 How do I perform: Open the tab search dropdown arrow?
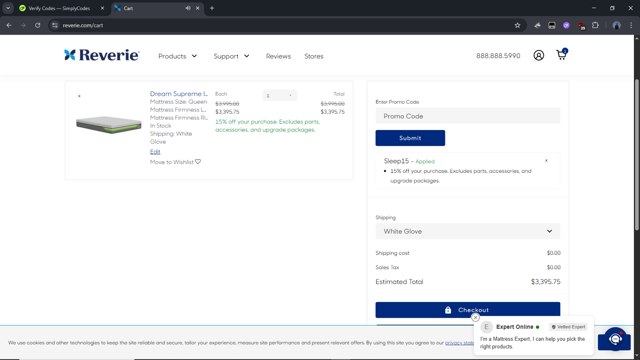8,8
